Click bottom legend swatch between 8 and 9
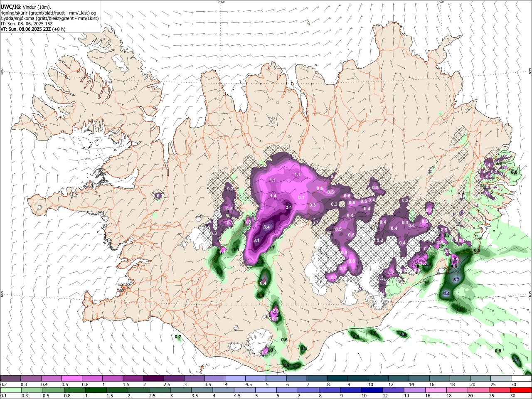This screenshot has height=399, width=532. 329,390
